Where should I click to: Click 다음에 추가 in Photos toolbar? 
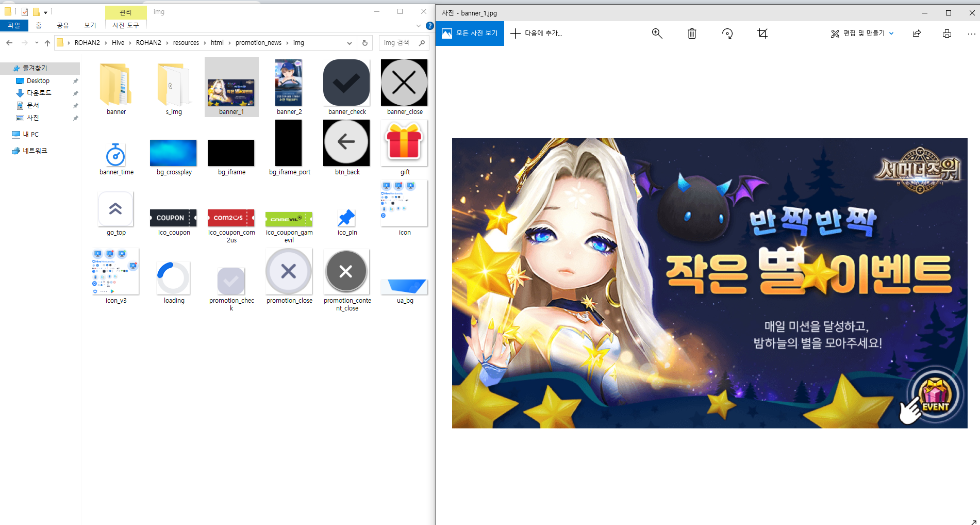pos(536,34)
